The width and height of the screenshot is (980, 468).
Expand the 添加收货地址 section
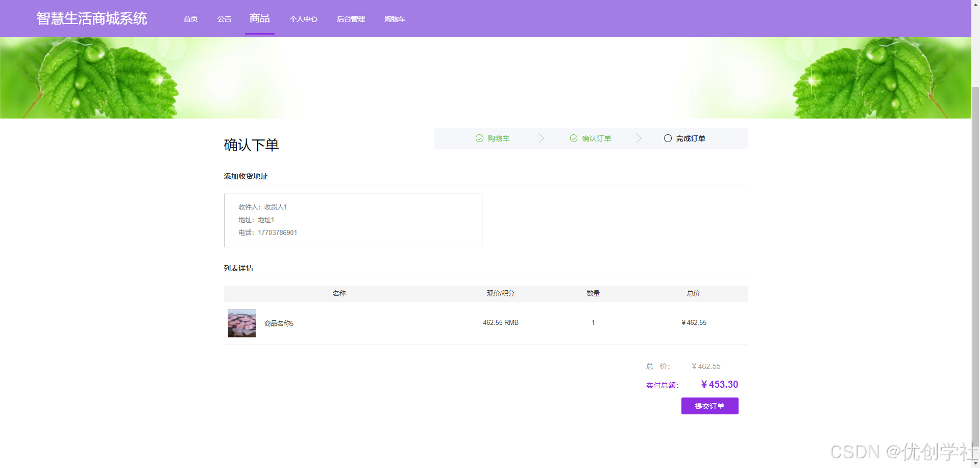(x=246, y=176)
